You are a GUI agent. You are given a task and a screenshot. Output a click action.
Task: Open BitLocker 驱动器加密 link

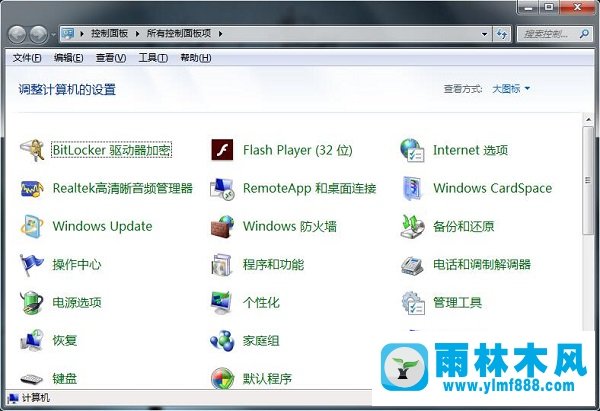112,150
